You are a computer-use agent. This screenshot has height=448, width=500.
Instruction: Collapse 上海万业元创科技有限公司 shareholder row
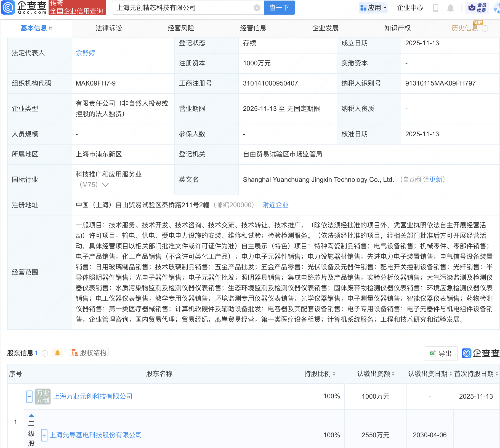pos(30,397)
